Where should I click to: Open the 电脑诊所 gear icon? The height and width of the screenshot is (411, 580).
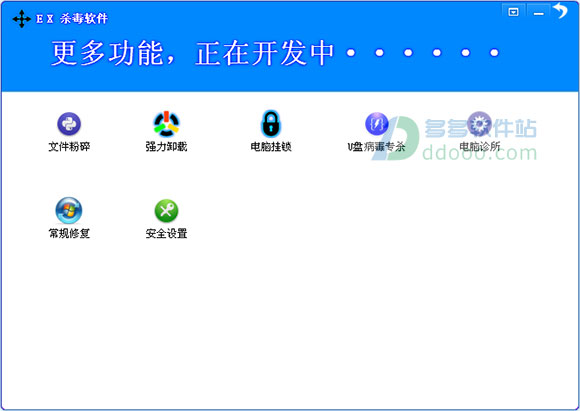tap(479, 124)
